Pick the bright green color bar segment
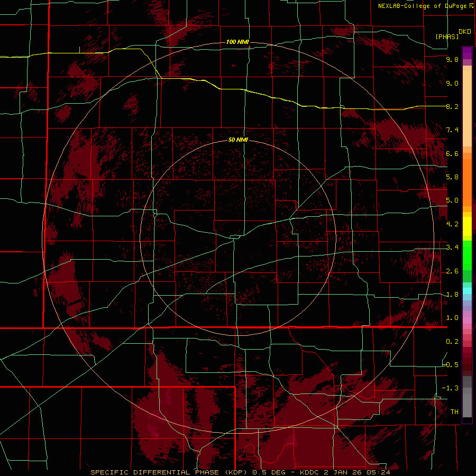Viewport: 476px width, 476px height. point(467,257)
